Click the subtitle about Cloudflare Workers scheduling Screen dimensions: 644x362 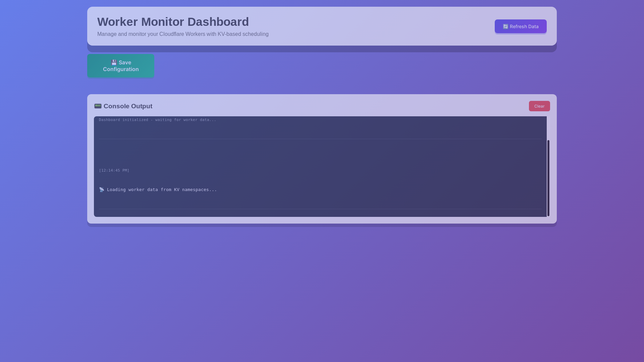click(183, 34)
